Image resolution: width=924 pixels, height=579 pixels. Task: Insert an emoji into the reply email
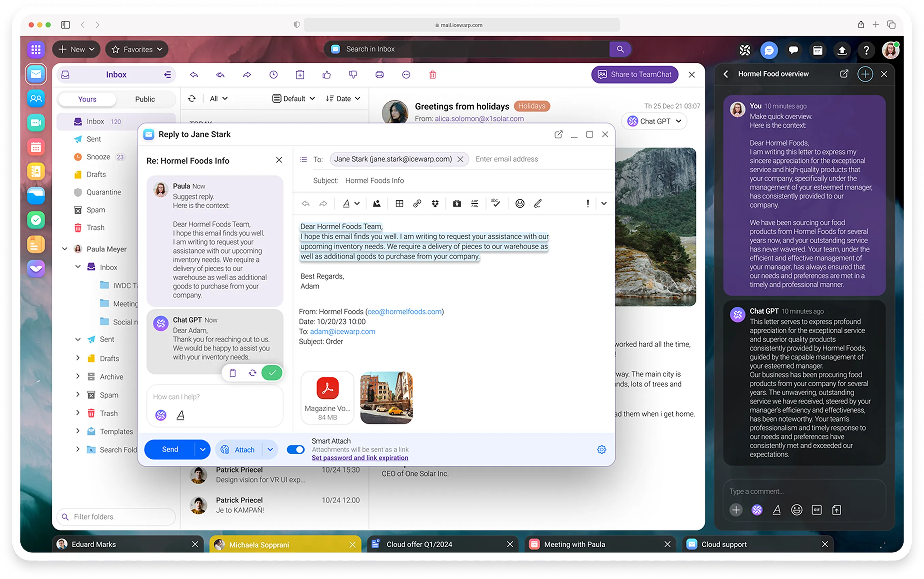520,203
